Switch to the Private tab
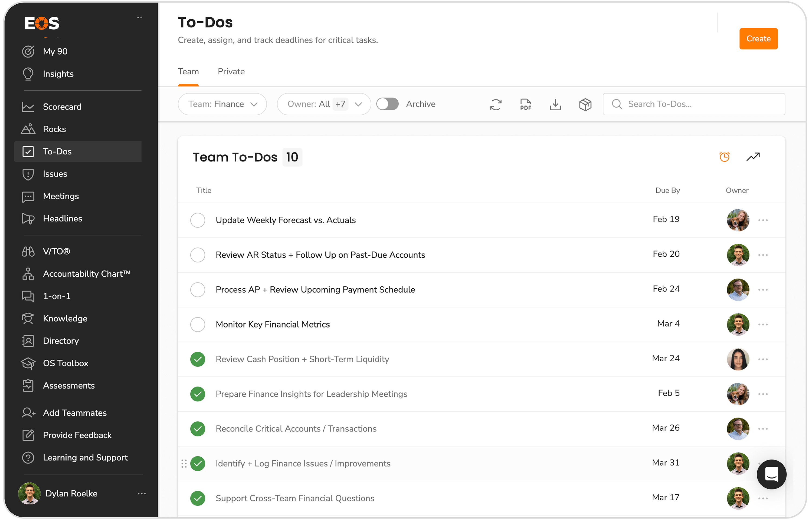The image size is (812, 519). pos(231,71)
